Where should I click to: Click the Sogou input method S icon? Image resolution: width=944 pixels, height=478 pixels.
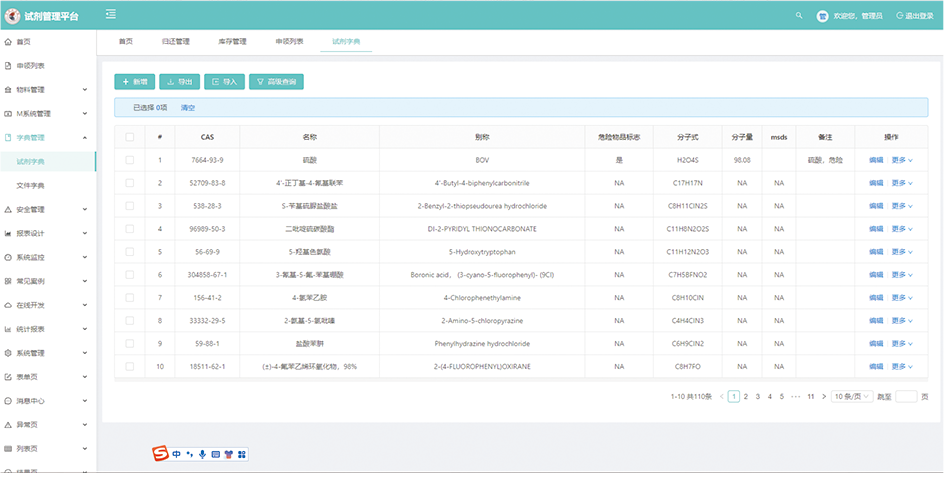coord(160,454)
